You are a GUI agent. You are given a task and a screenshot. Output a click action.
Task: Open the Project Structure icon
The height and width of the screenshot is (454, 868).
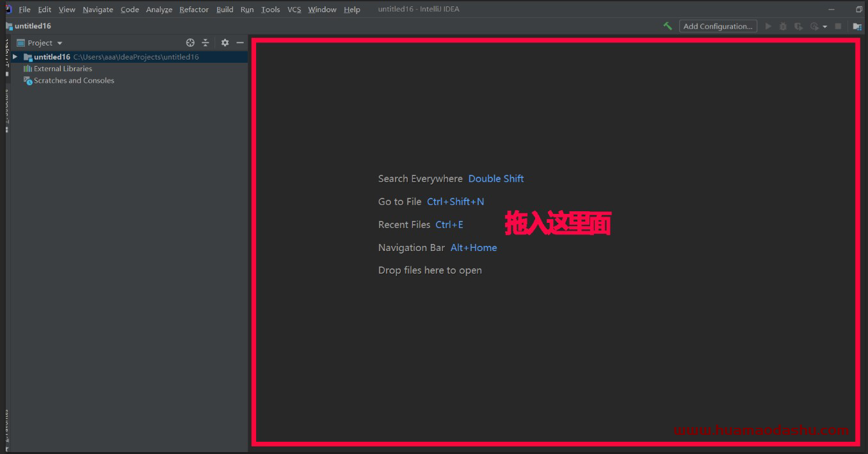(x=857, y=26)
